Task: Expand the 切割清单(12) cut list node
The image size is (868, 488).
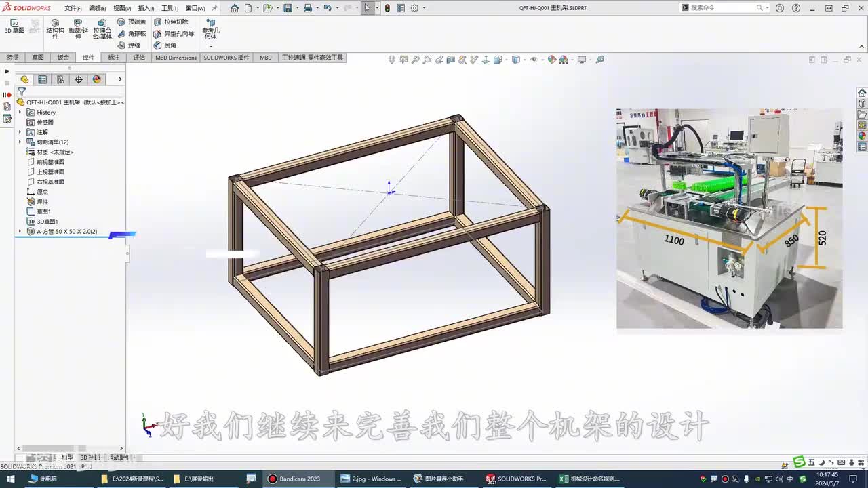Action: [20, 142]
